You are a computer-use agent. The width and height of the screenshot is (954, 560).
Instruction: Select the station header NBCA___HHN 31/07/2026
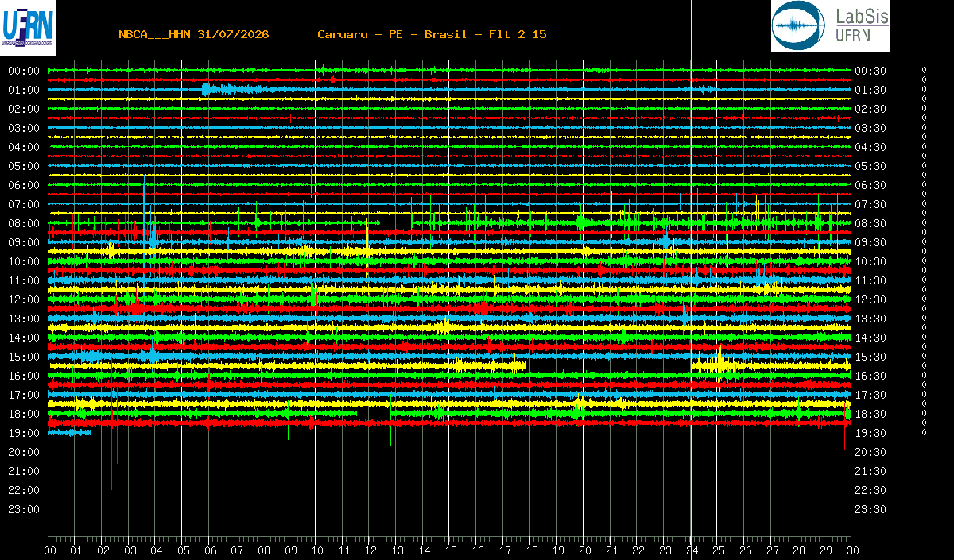[x=193, y=34]
